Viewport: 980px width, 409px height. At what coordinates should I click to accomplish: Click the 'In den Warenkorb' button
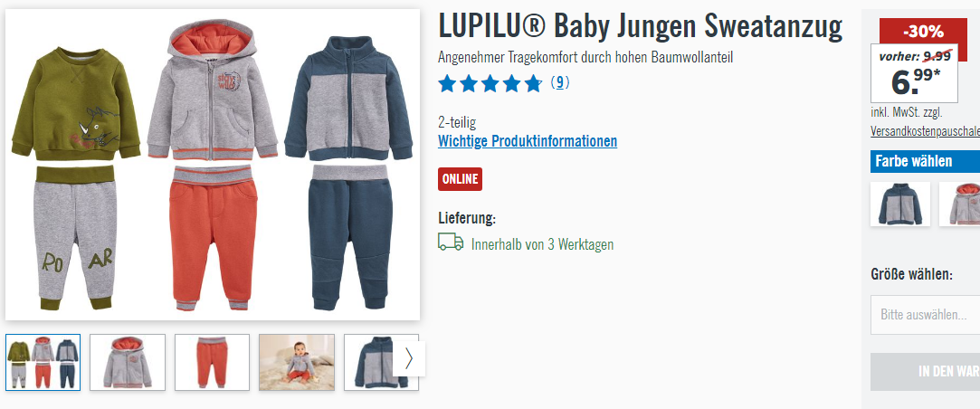pyautogui.click(x=925, y=372)
